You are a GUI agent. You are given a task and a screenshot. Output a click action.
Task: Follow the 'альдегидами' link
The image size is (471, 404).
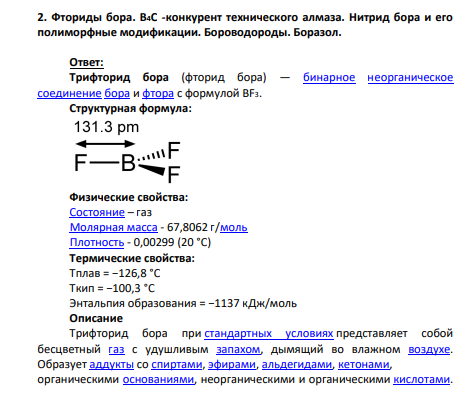[297, 364]
